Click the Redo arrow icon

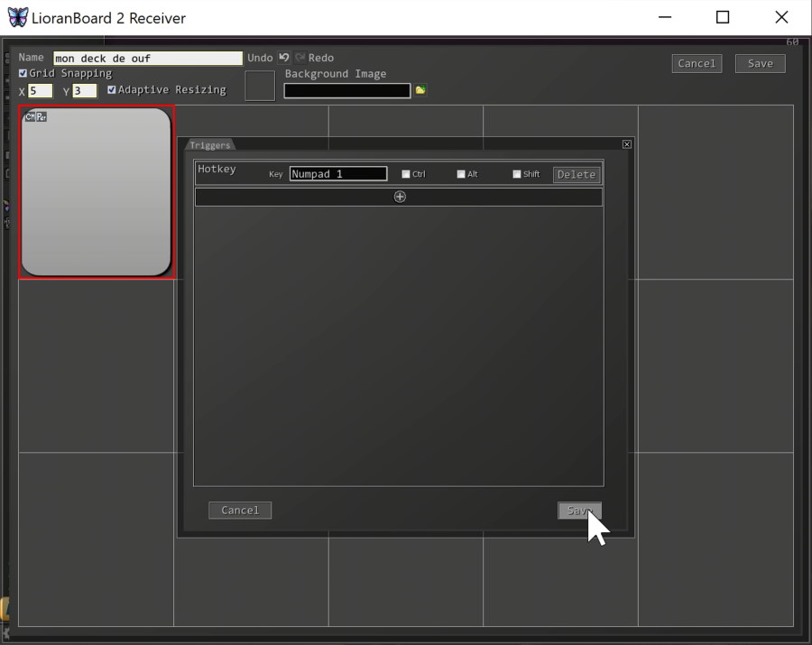(300, 58)
